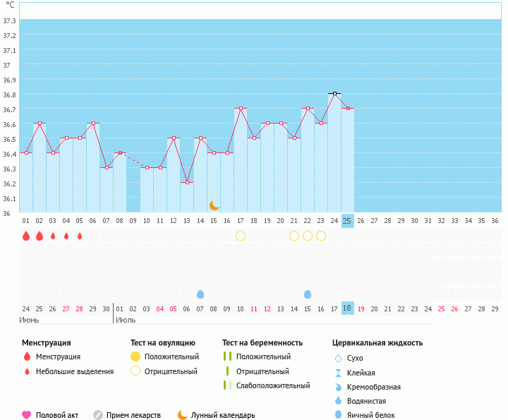Click the Клейкая cervical fluid legend icon
508x420 pixels.
pos(339,373)
